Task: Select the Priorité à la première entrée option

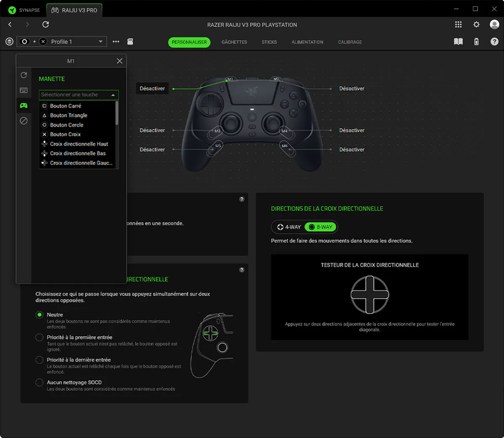Action: pos(39,337)
